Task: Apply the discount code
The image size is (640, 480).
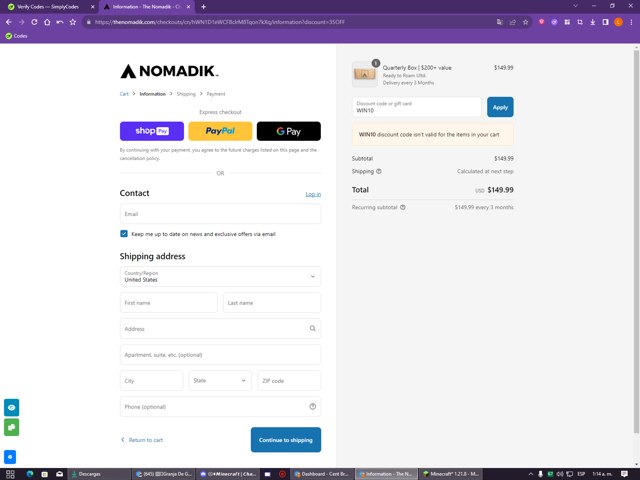Action: (500, 107)
